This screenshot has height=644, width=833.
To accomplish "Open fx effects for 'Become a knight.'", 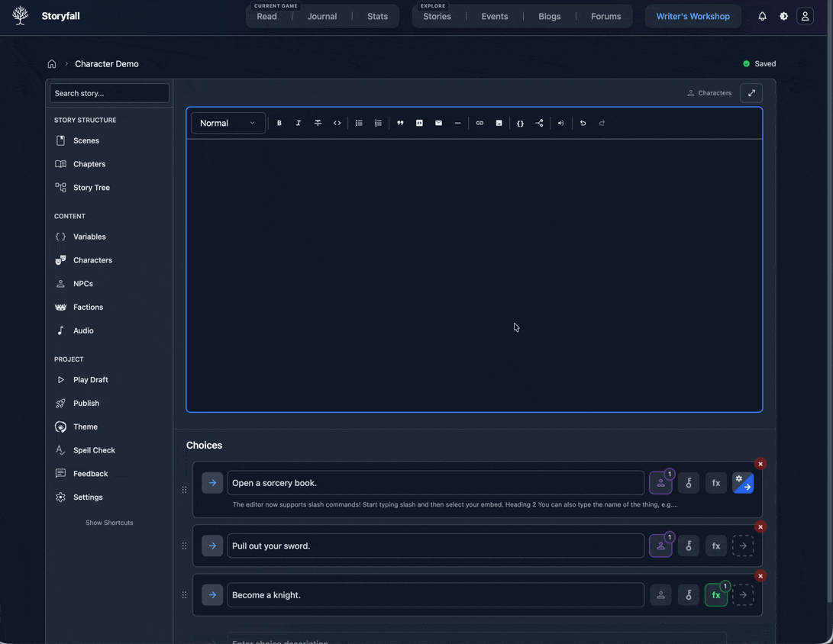I will coord(716,595).
